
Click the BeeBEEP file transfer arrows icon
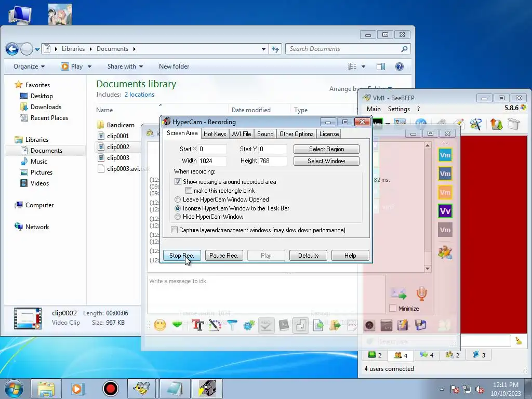(x=496, y=124)
